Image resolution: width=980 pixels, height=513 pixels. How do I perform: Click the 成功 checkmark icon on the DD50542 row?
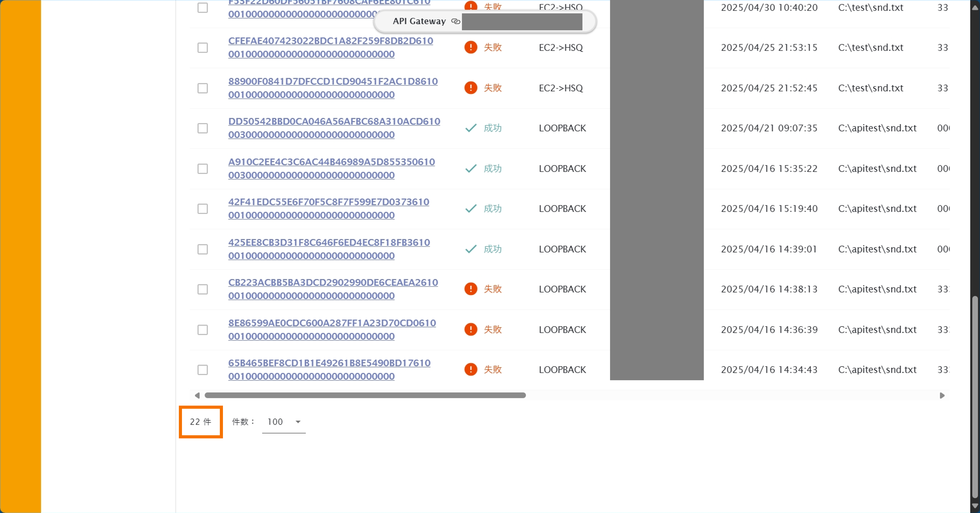click(471, 128)
